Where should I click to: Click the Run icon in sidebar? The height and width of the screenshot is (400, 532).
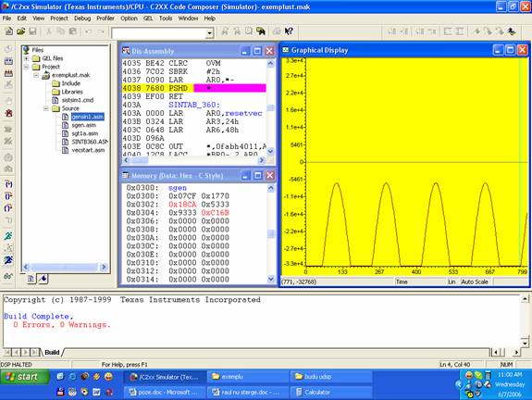8,236
